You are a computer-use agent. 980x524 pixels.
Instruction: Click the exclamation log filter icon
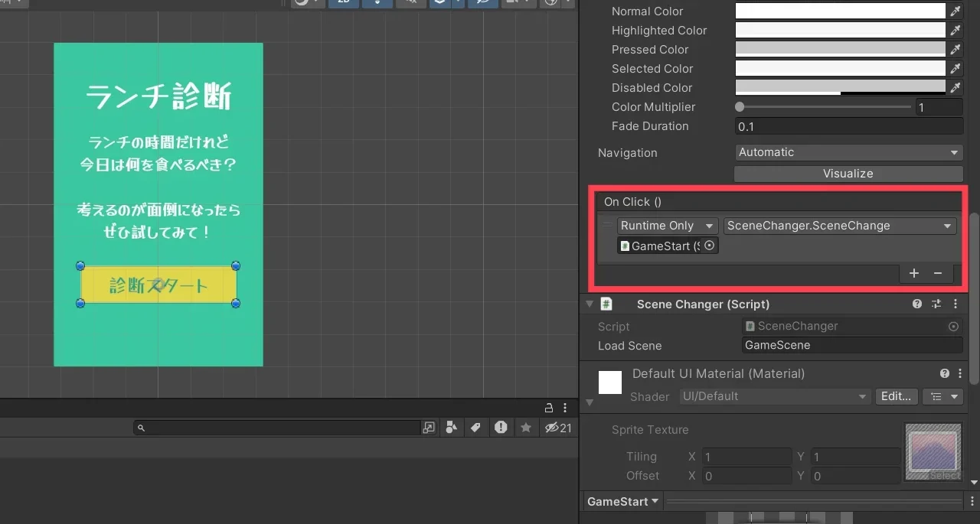pos(501,428)
